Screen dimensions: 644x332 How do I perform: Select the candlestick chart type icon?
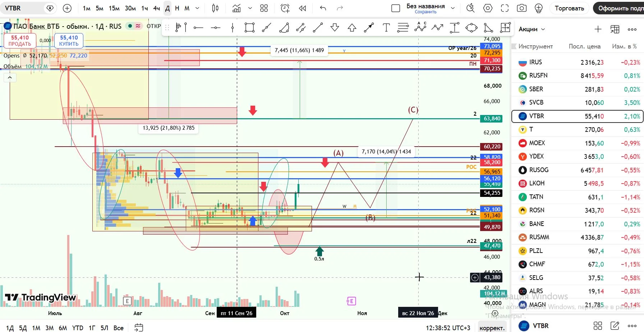(x=215, y=8)
